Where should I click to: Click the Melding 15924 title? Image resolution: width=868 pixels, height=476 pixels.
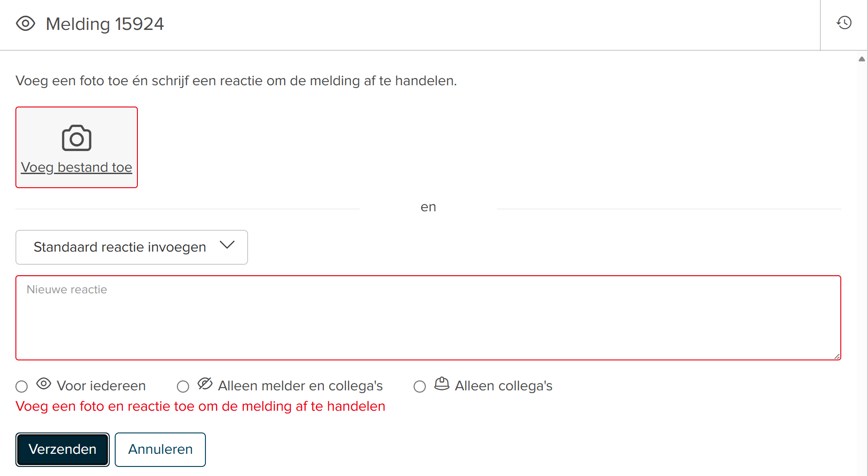105,24
